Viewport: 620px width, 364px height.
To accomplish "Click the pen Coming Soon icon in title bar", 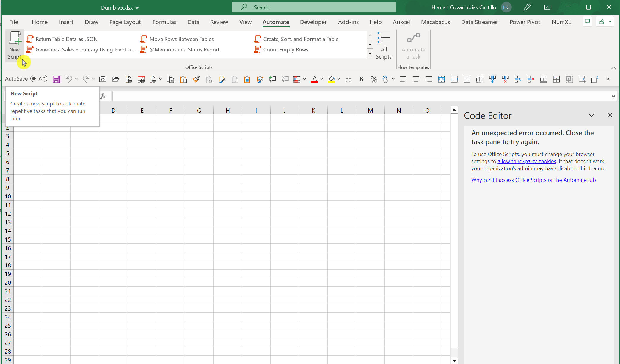I will (527, 7).
